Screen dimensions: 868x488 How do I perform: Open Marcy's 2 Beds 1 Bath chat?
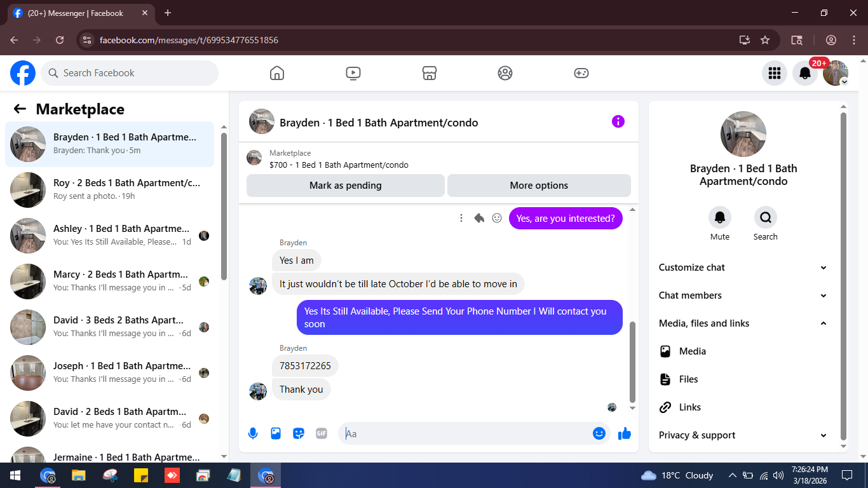coord(110,281)
